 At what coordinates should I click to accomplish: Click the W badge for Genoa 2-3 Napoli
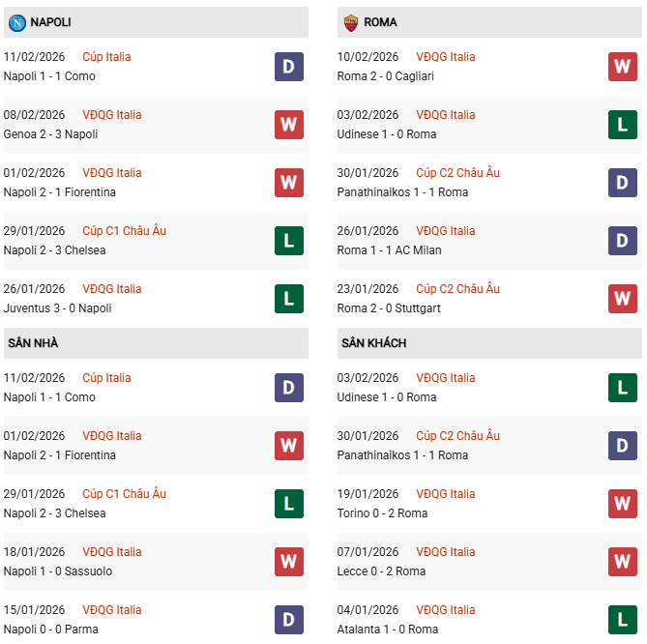[288, 125]
